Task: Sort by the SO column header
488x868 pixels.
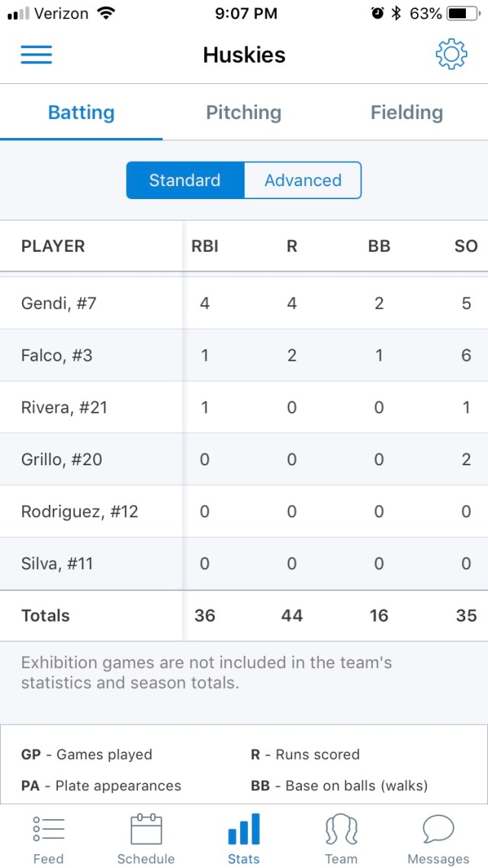Action: click(466, 246)
